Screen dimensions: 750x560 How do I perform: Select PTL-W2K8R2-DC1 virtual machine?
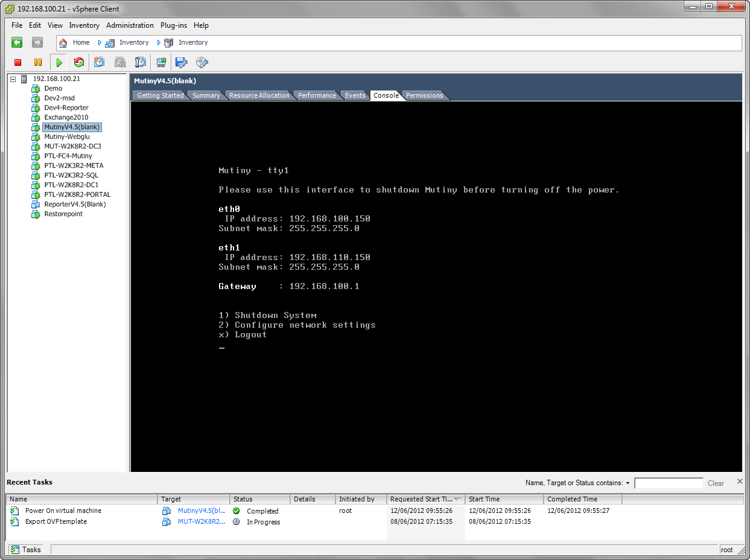pyautogui.click(x=71, y=185)
